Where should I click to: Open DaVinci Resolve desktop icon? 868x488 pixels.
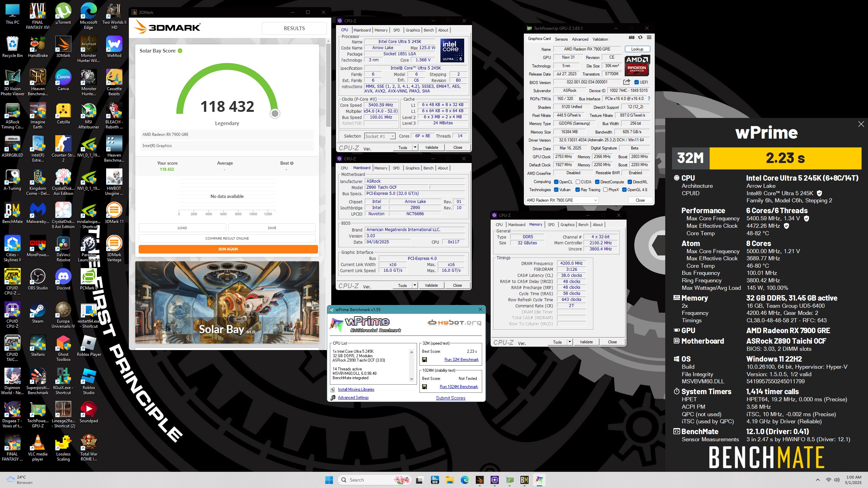tap(63, 249)
